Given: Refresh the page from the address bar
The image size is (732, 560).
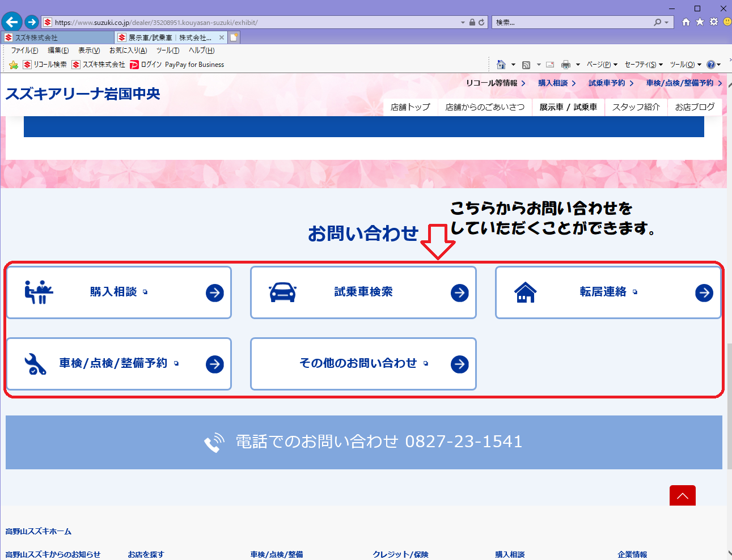Looking at the screenshot, I should [x=481, y=23].
